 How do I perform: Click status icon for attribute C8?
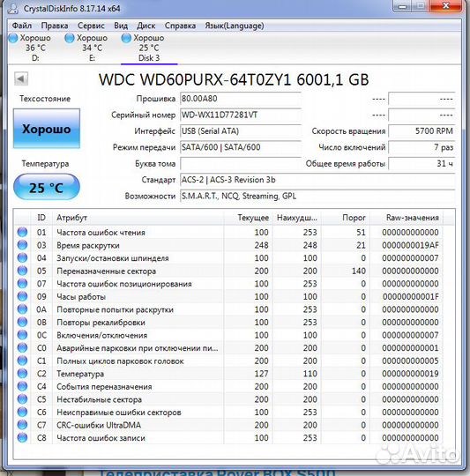pyautogui.click(x=22, y=438)
